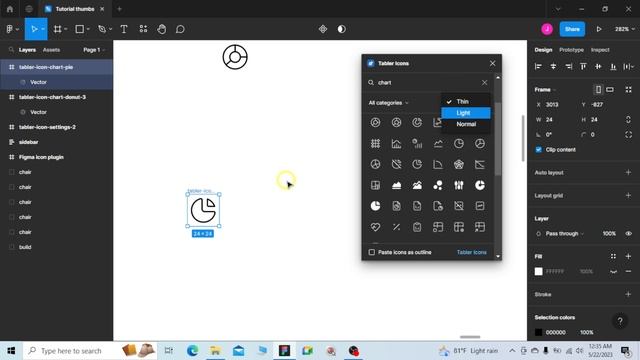Select portrait frame orientation
The height and width of the screenshot is (360, 640).
coord(598,89)
